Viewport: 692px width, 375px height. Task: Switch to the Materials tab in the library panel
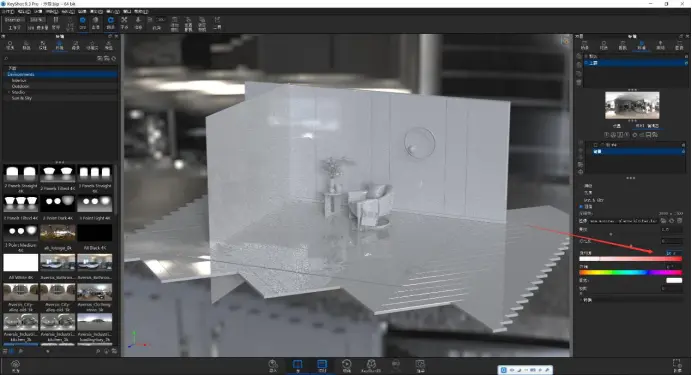point(10,45)
